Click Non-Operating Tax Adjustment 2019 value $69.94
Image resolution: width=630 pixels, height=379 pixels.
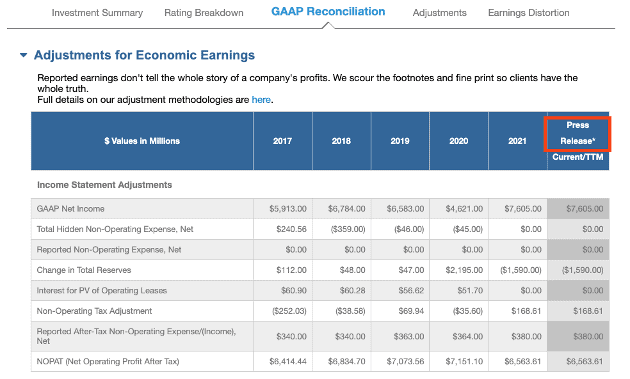pos(411,311)
